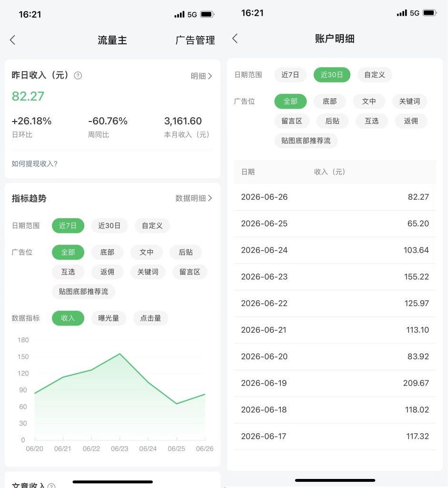Screen dimensions: 448x488
Task: Select 近30日 in the 指标趋势 date range
Action: coord(109,225)
